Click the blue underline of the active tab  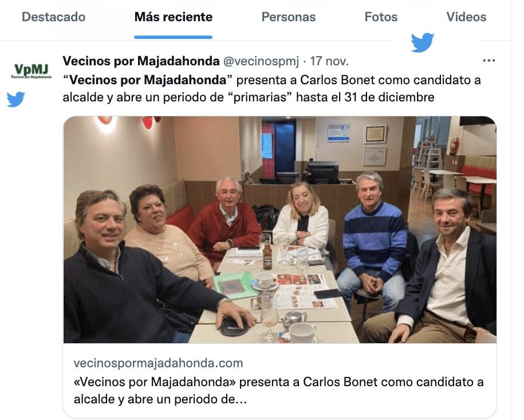(173, 37)
